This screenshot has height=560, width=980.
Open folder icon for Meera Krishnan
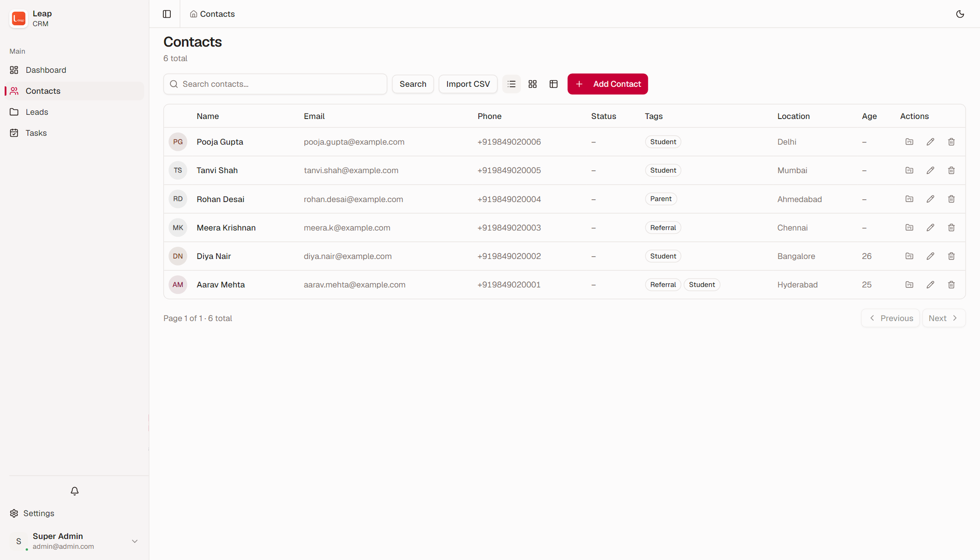coord(909,228)
